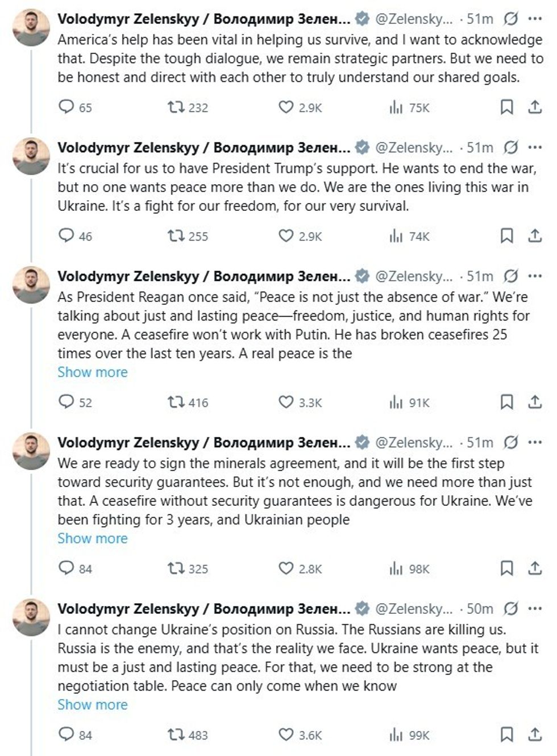Open Grok icon on Reagan quote tweet
This screenshot has height=756, width=557.
click(x=511, y=276)
